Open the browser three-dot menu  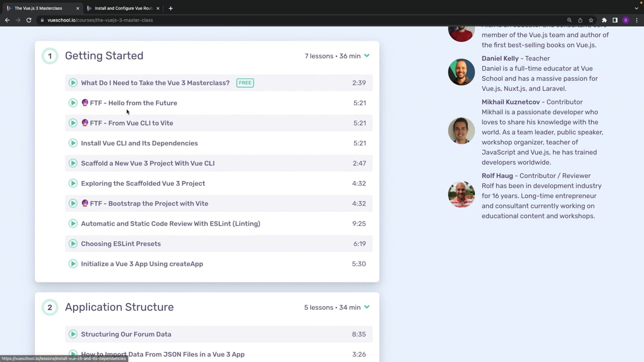coord(636,20)
